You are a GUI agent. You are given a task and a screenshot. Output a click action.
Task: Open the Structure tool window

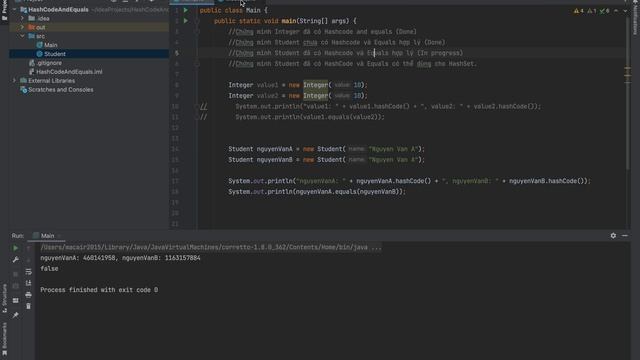tap(4, 298)
